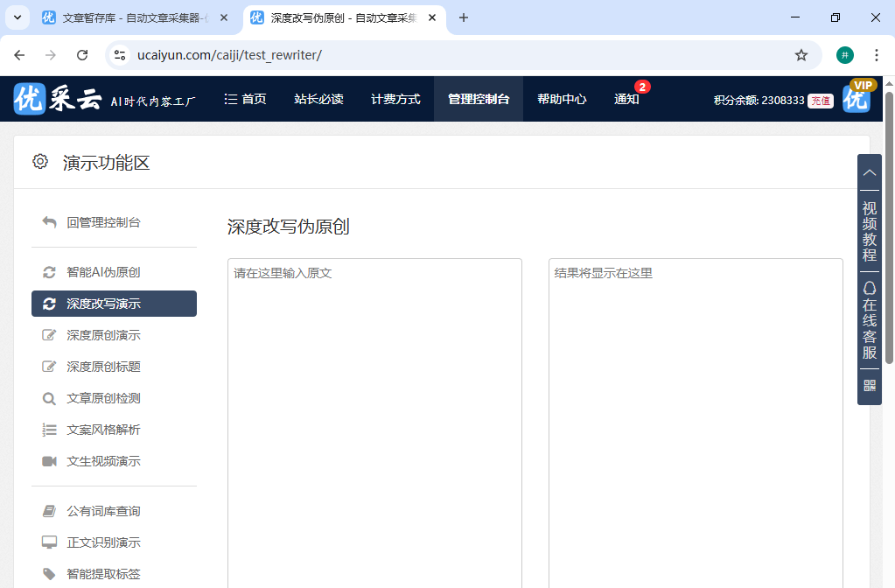Click the QR code icon on right panel
This screenshot has height=588, width=895.
pos(869,385)
